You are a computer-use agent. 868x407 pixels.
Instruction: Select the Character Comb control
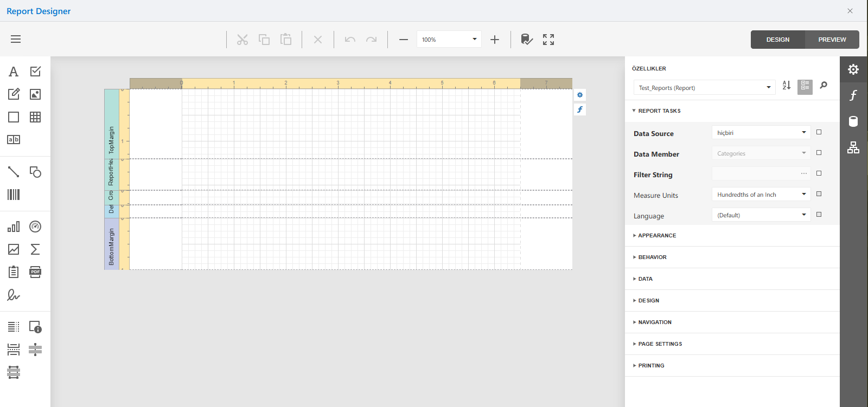tap(14, 140)
